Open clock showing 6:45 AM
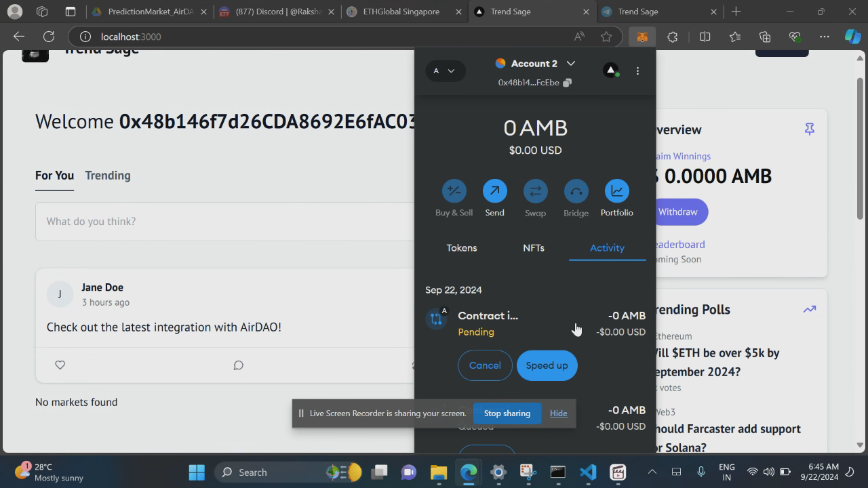The height and width of the screenshot is (488, 868). [823, 472]
